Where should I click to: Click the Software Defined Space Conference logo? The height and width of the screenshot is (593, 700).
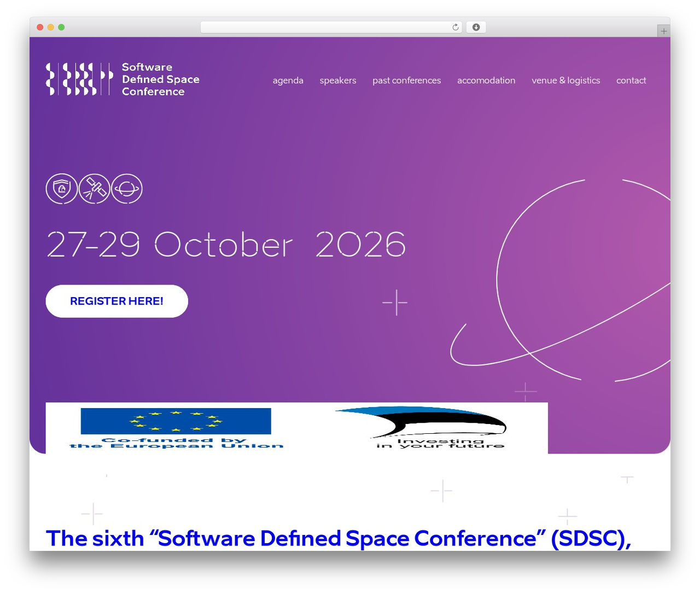coord(122,79)
